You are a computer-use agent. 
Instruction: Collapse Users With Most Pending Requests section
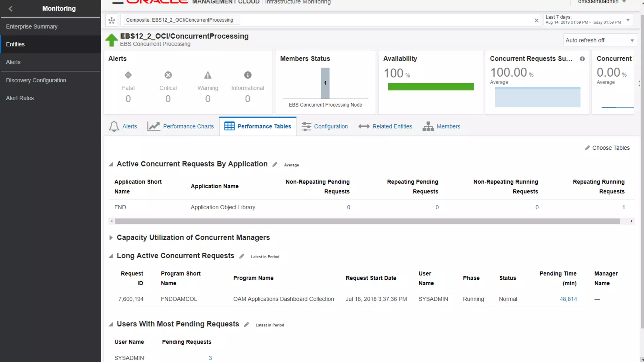[111, 324]
